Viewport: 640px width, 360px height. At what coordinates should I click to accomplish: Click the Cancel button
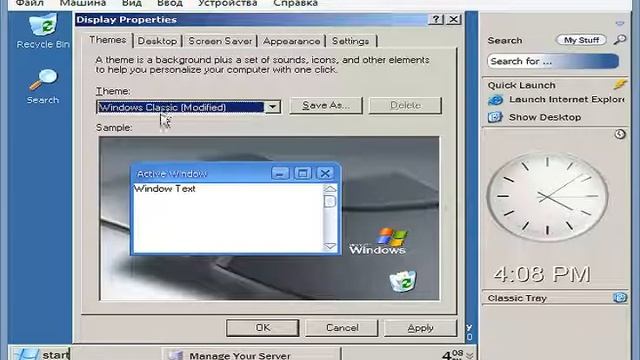click(342, 328)
